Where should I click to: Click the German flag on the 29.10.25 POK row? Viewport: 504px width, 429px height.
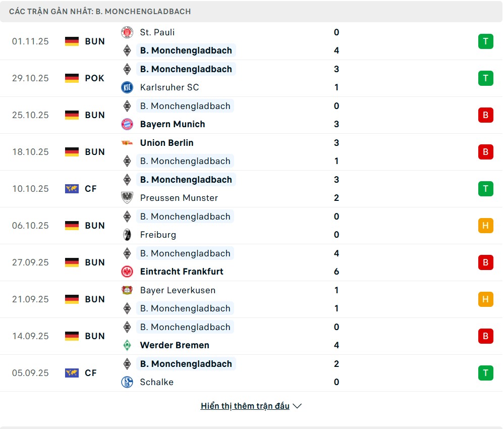72,78
